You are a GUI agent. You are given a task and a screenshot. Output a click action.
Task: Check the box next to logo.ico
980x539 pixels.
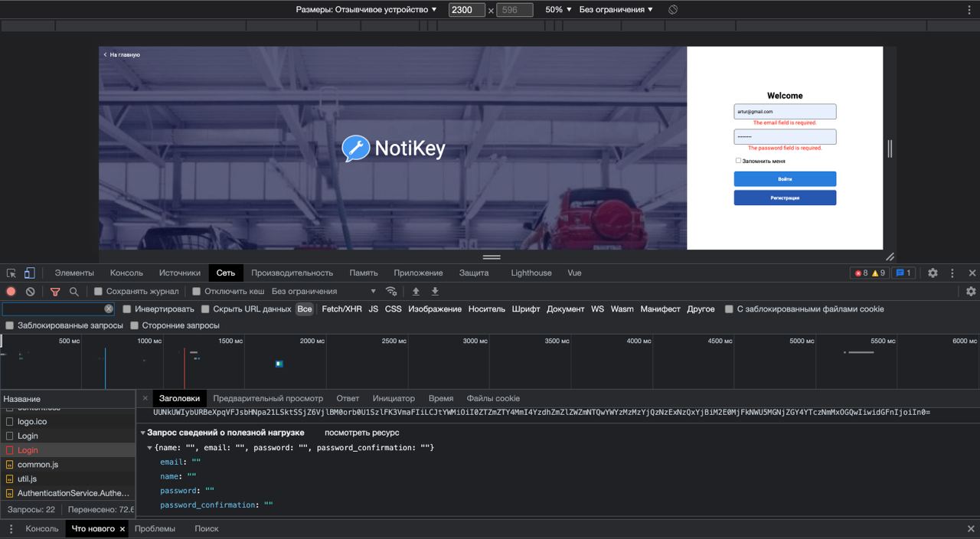click(x=9, y=422)
